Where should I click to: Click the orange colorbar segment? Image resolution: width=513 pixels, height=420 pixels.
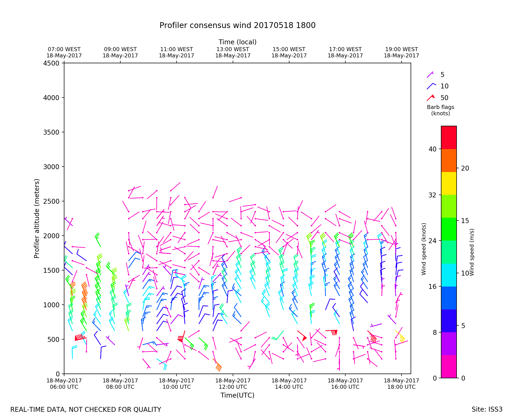tap(449, 160)
